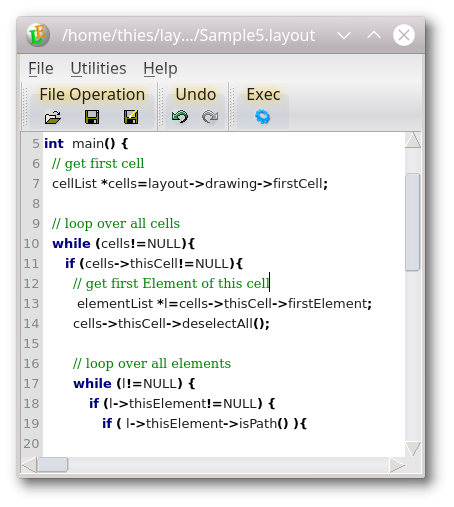Viewport: 454px width, 507px height.
Task: Click the 'if ( l->thisElement->isPath() ){' line
Action: (x=204, y=424)
